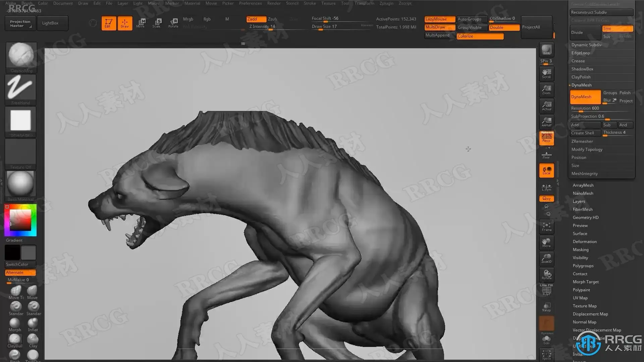Open the Stroke menu
The height and width of the screenshot is (362, 644).
[x=310, y=3]
